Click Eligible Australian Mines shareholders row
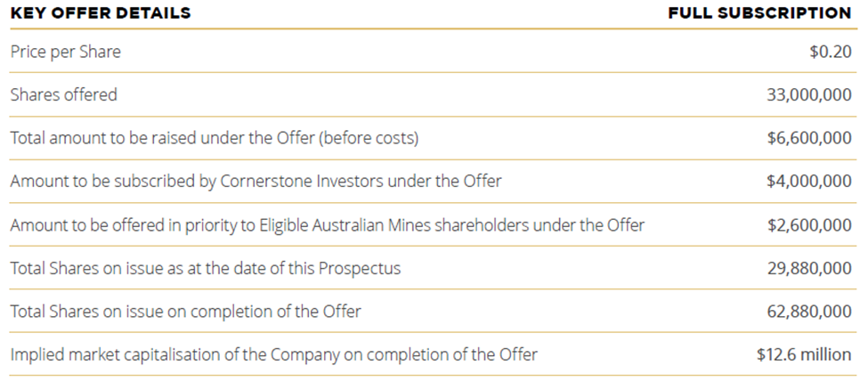Viewport: 868px width, 382px height. point(327,224)
